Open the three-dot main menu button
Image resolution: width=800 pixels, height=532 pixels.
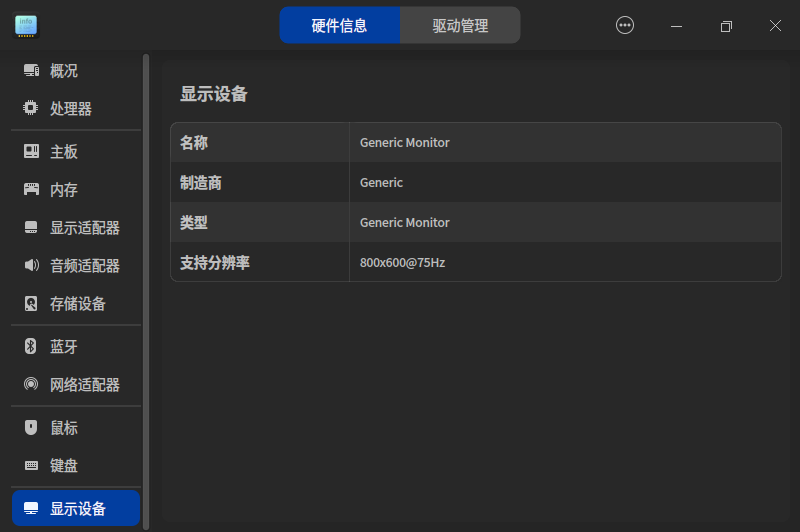[624, 25]
